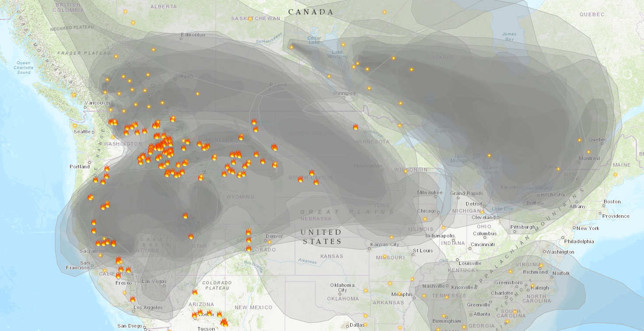Click the yellow dot west of Quebec city
This screenshot has width=644, height=331.
[x=579, y=140]
